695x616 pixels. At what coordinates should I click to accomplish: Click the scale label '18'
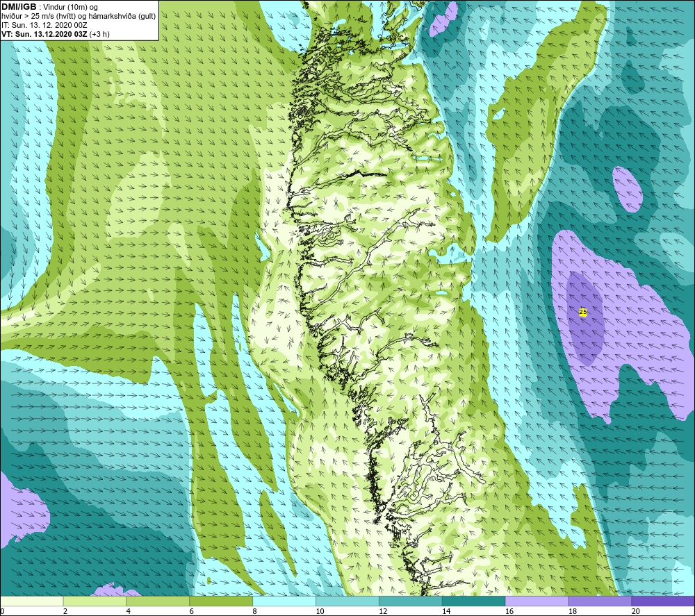572,611
